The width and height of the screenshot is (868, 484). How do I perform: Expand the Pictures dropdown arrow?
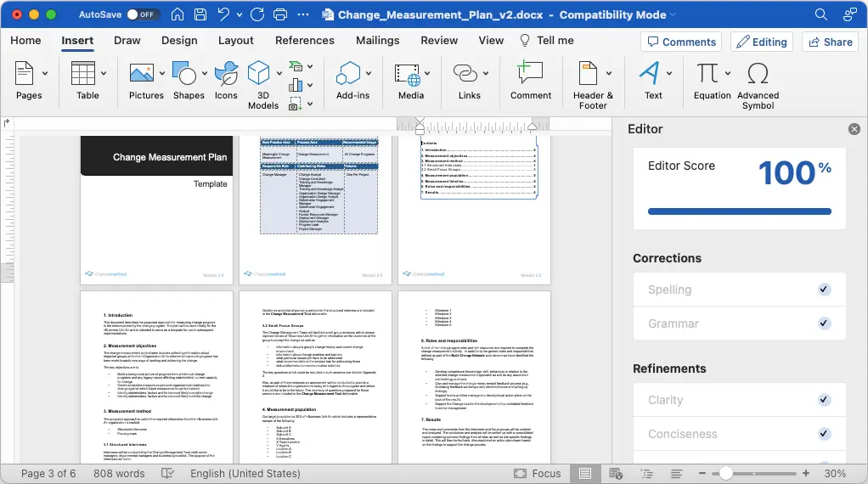point(162,73)
